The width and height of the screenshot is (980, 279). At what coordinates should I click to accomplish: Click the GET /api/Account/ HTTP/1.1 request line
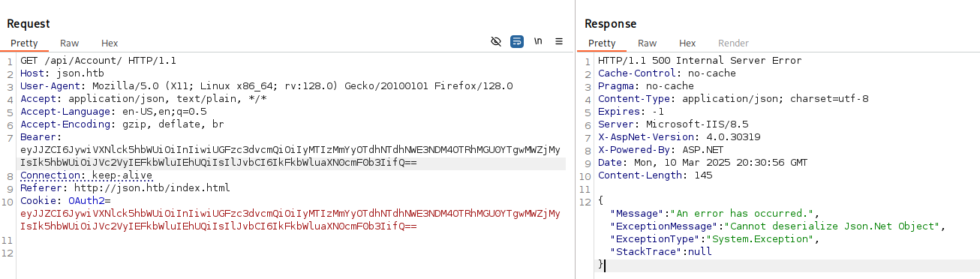[98, 61]
